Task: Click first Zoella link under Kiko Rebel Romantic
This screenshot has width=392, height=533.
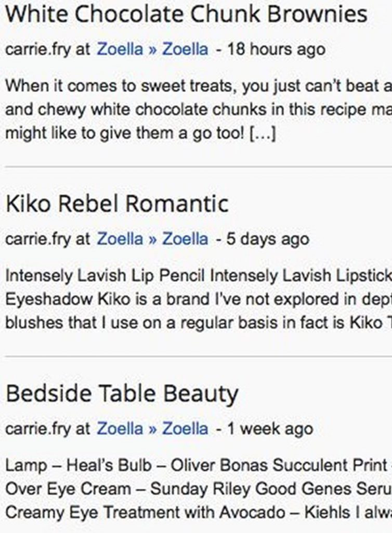Action: pos(120,238)
